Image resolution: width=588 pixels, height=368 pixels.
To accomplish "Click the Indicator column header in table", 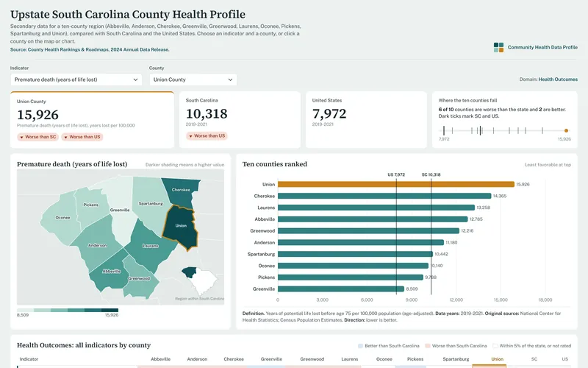I will click(29, 359).
